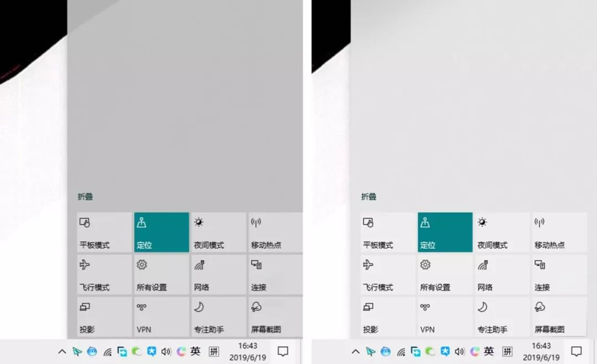The width and height of the screenshot is (597, 364).
Task: Open blue round face tray icon, lighter-panel taskbar
Action: (x=386, y=352)
